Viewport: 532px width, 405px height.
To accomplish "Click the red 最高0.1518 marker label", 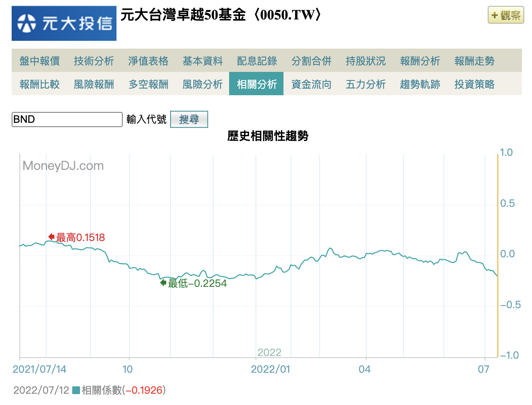I will pyautogui.click(x=80, y=237).
